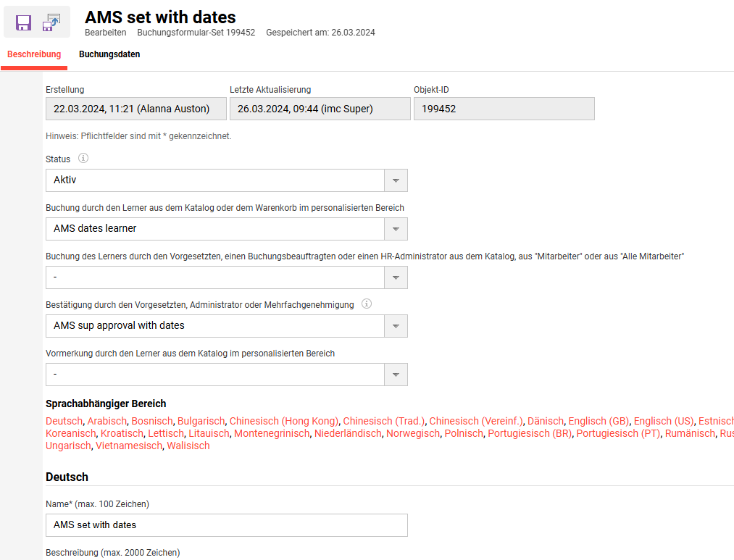734x560 pixels.
Task: Click the Name field containing AMS set with dates
Action: (x=227, y=525)
